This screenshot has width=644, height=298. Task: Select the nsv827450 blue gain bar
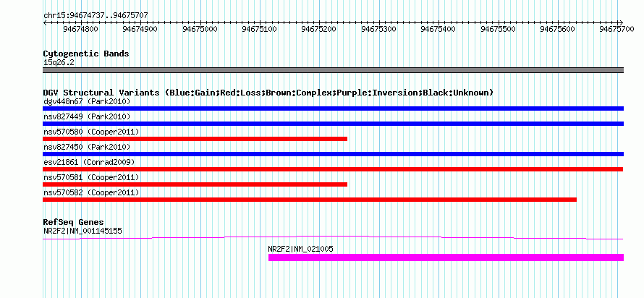click(x=333, y=154)
